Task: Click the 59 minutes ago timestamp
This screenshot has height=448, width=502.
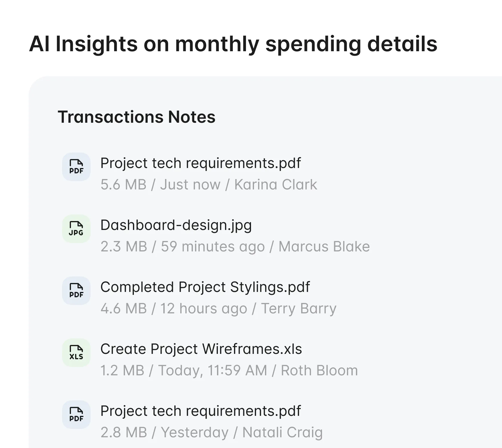Action: pos(213,246)
